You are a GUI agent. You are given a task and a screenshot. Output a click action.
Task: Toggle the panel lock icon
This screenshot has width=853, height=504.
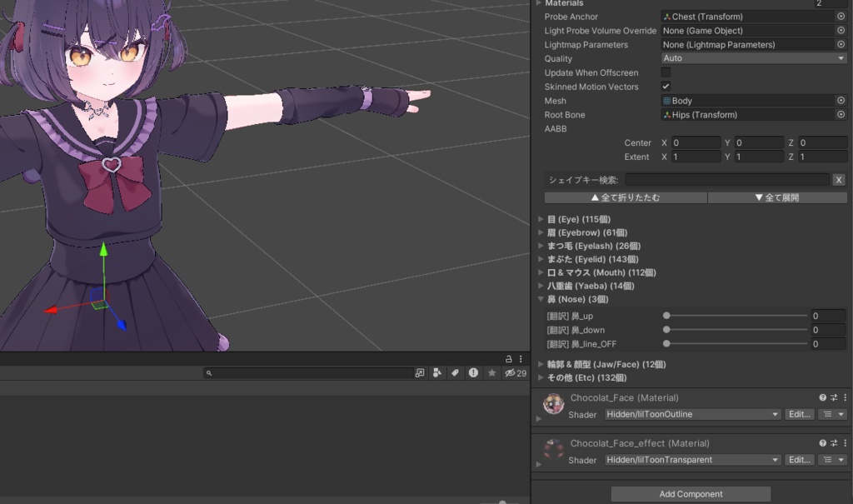click(x=508, y=359)
